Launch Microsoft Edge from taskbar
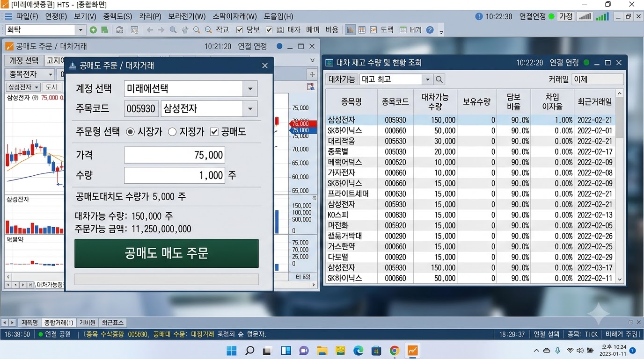This screenshot has height=359, width=644. [x=358, y=351]
